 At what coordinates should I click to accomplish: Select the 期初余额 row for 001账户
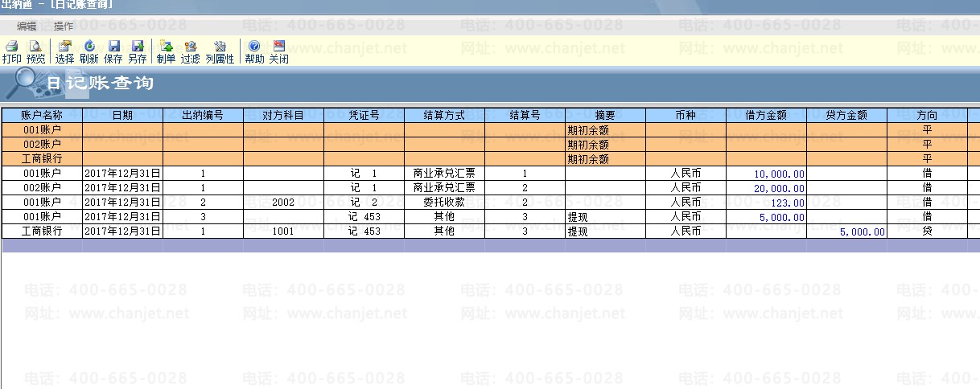pyautogui.click(x=490, y=130)
